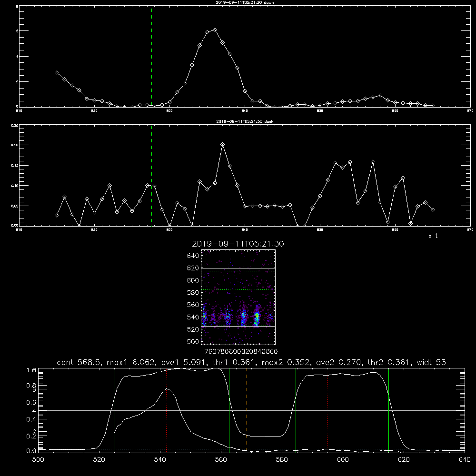
Task: Click the green vertical line at 615
Action: [388, 410]
